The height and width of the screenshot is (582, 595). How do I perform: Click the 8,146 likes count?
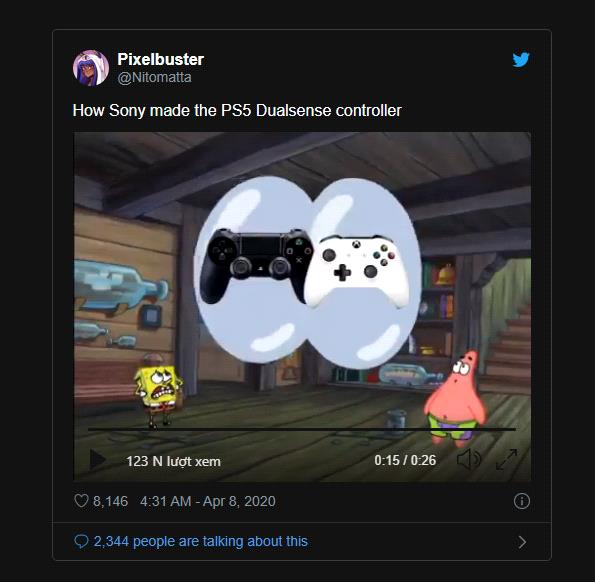coord(110,501)
